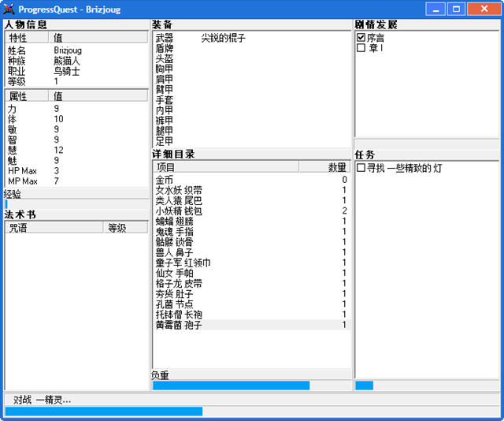Select the 武器 equipment row
This screenshot has height=421, width=504.
pos(164,38)
